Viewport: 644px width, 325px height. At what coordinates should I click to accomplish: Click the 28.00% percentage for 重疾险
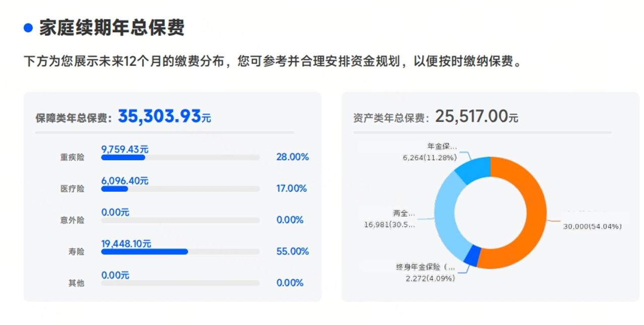tap(292, 157)
